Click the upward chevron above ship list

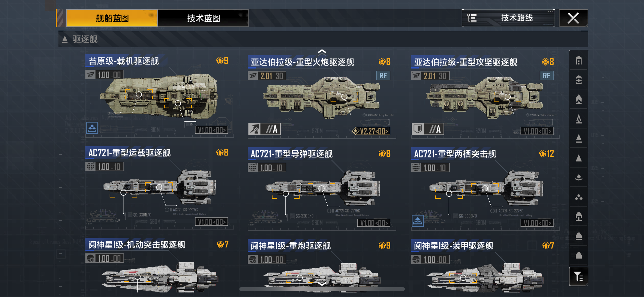322,52
